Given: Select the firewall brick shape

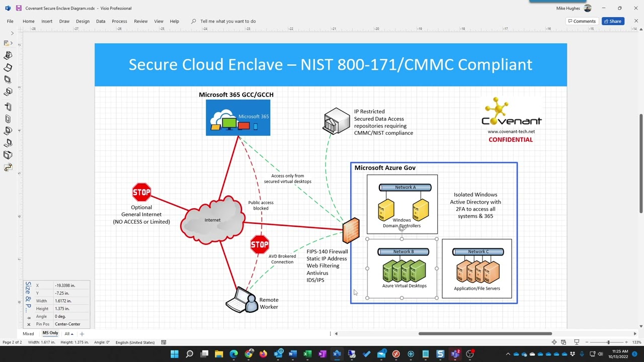Looking at the screenshot, I should tap(351, 230).
